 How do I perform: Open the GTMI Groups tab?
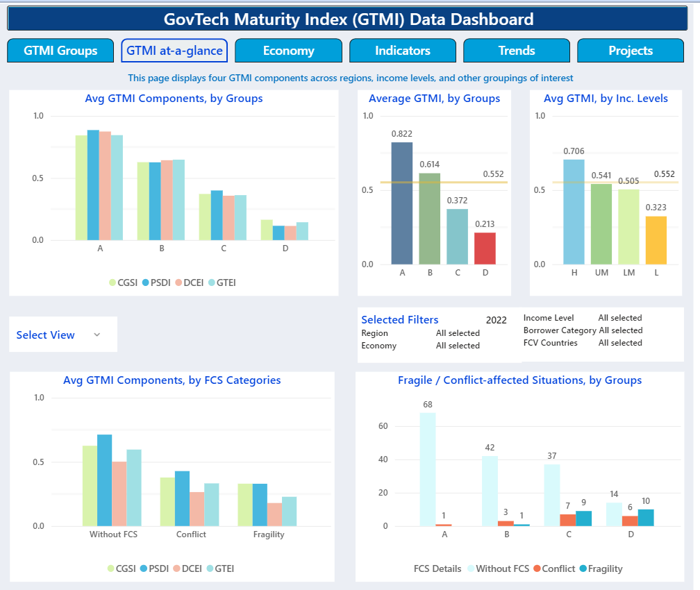pos(60,51)
